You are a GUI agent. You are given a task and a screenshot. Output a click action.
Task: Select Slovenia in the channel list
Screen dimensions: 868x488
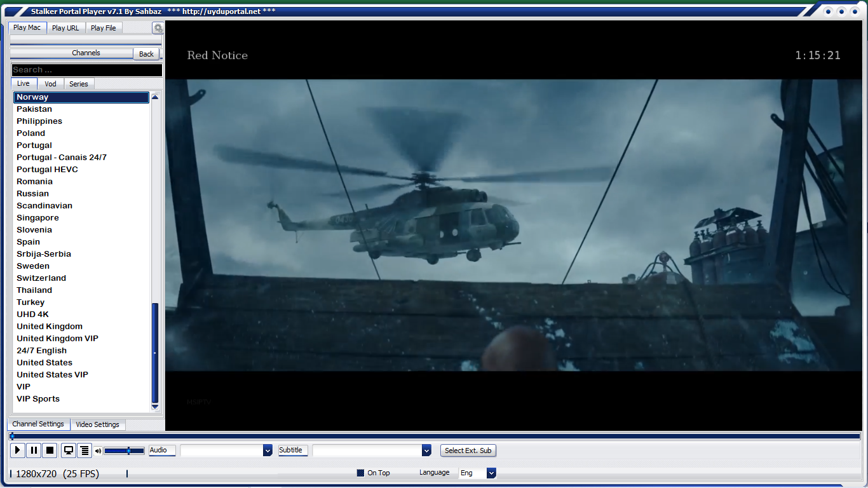tap(81, 230)
